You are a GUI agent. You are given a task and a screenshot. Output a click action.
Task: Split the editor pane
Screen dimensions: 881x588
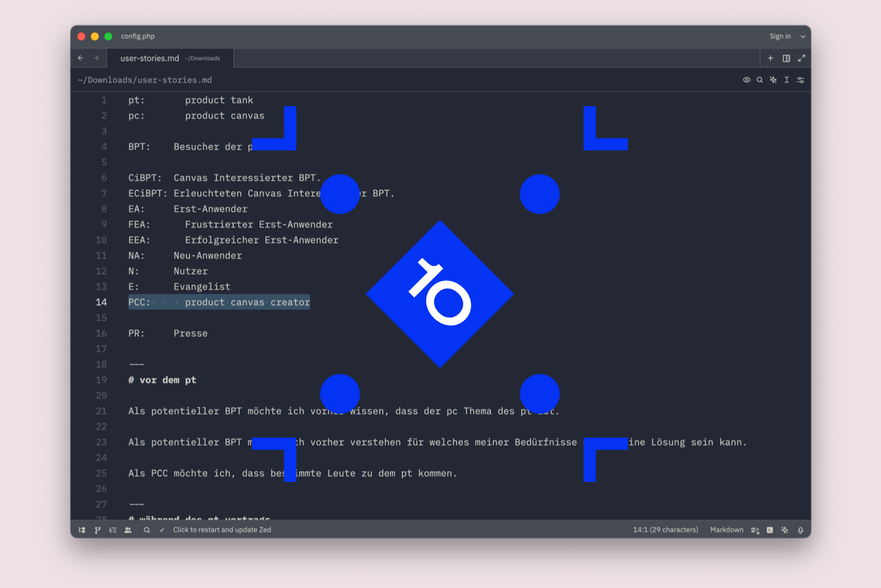(786, 58)
